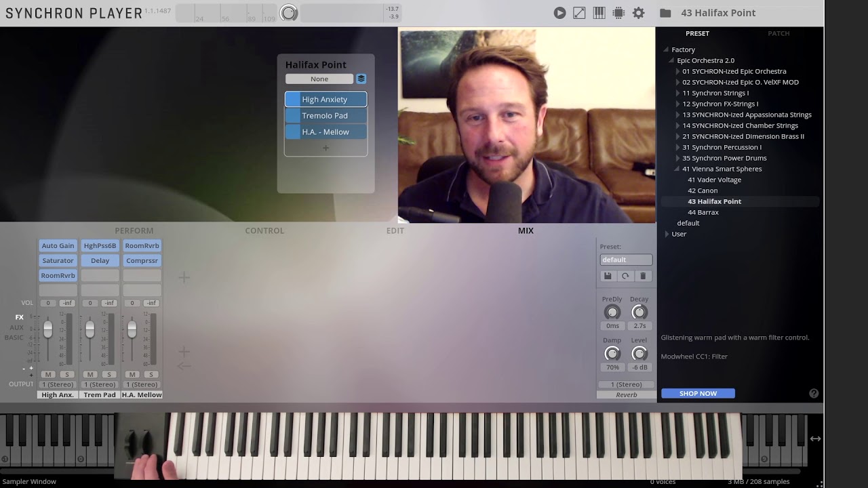868x488 pixels.
Task: Collapse the Epic Orchestra 2.0 folder
Action: coord(672,60)
